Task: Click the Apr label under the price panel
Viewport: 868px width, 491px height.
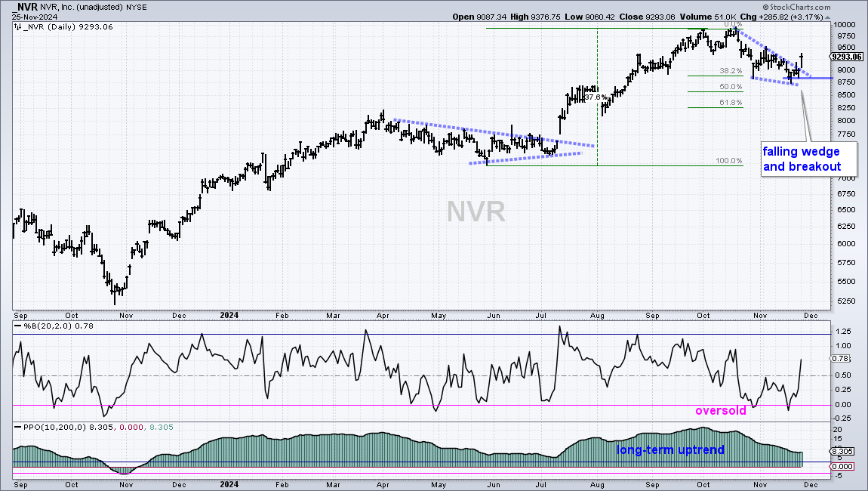Action: pos(383,316)
